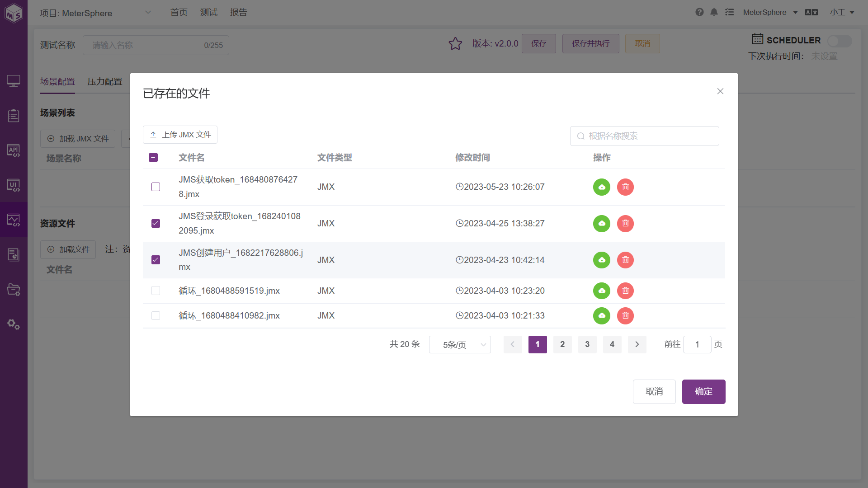Uncheck the JMS登录获取token file checkbox
Image resolution: width=868 pixels, height=488 pixels.
click(x=156, y=223)
